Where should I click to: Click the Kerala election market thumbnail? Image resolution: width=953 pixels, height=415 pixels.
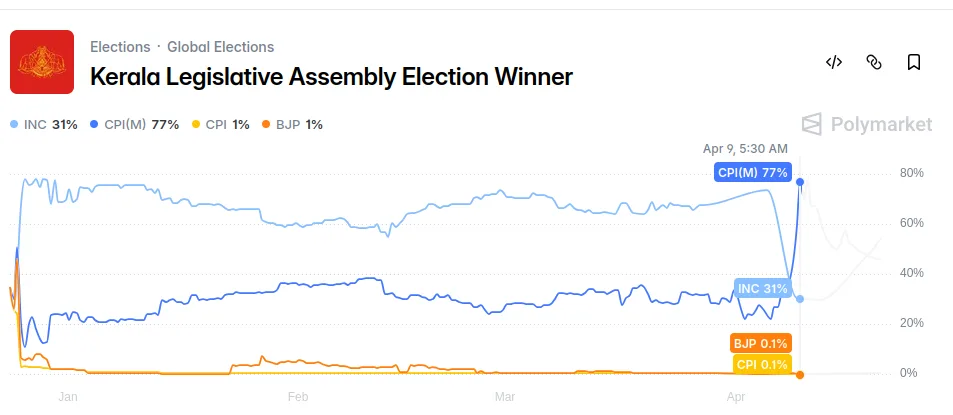(42, 62)
